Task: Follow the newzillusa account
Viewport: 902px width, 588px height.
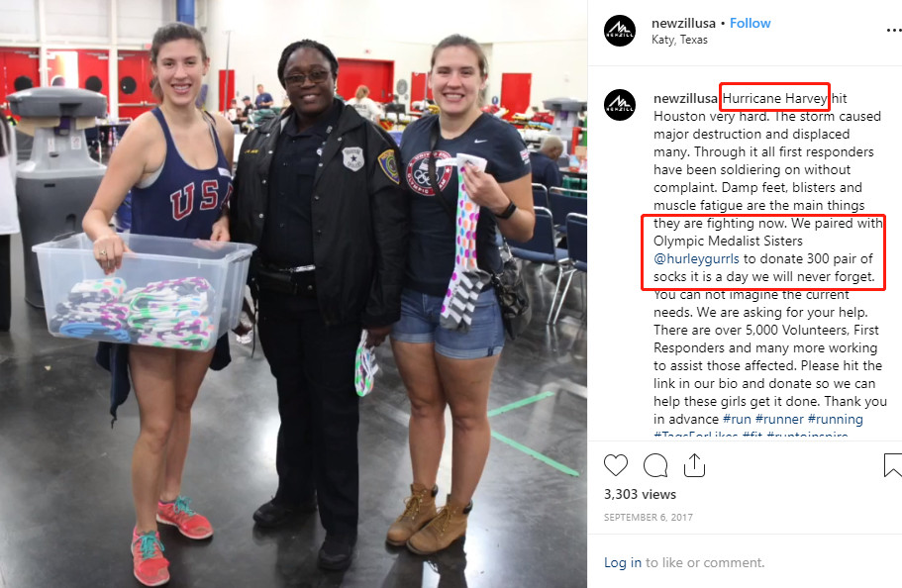Action: [x=750, y=23]
